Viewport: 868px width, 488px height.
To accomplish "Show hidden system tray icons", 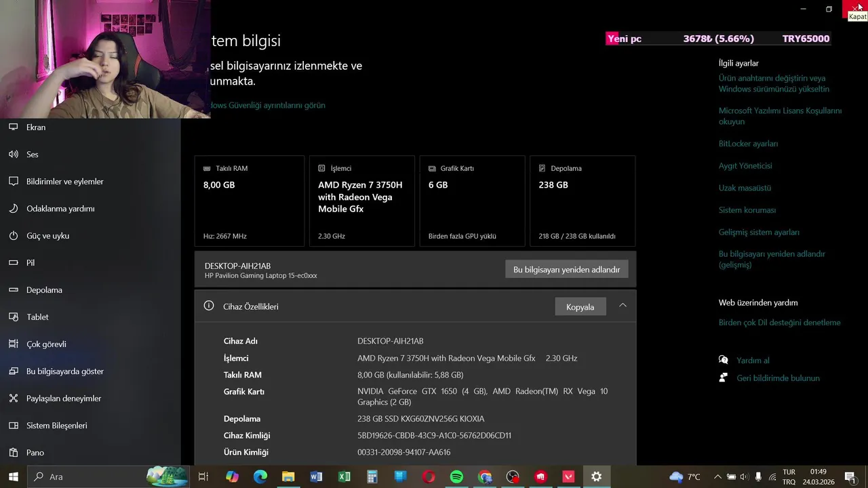I will point(717,476).
